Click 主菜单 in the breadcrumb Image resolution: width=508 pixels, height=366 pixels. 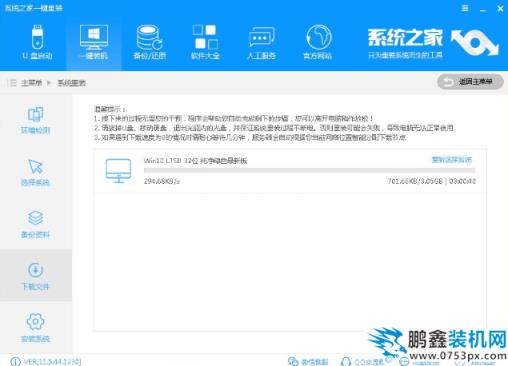31,83
